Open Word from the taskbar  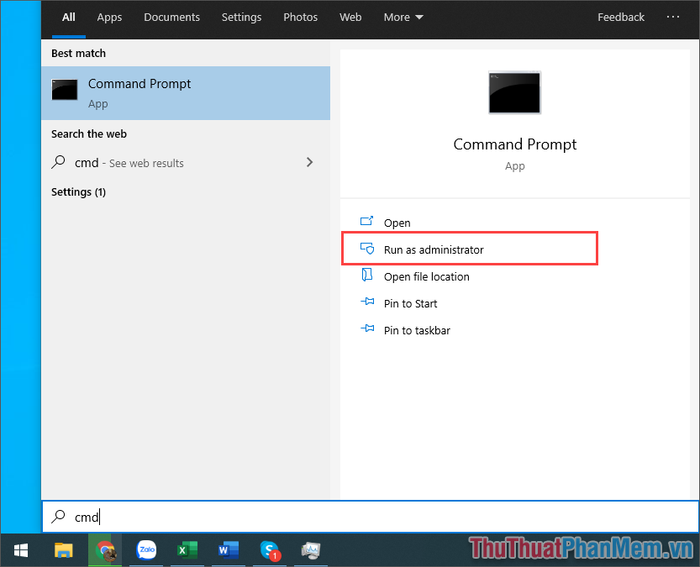tap(228, 550)
